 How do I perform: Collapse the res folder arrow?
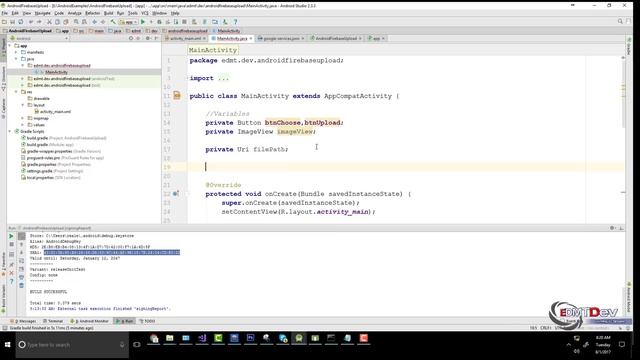pos(16,92)
